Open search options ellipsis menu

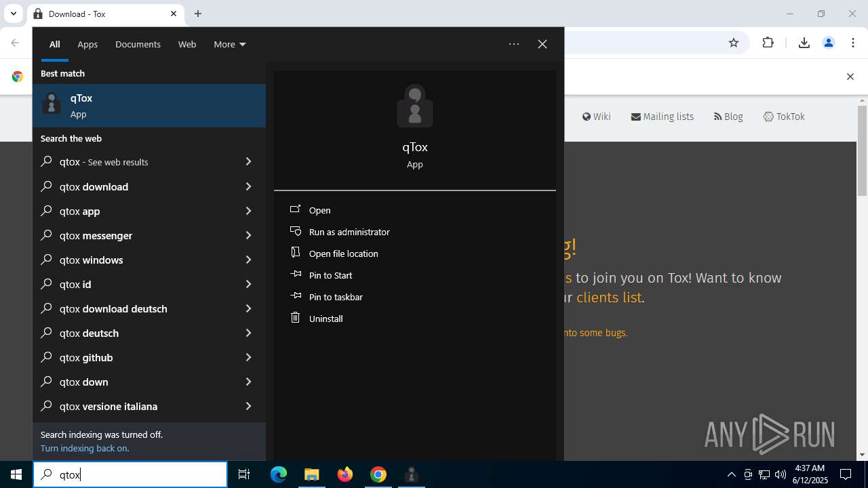click(514, 44)
